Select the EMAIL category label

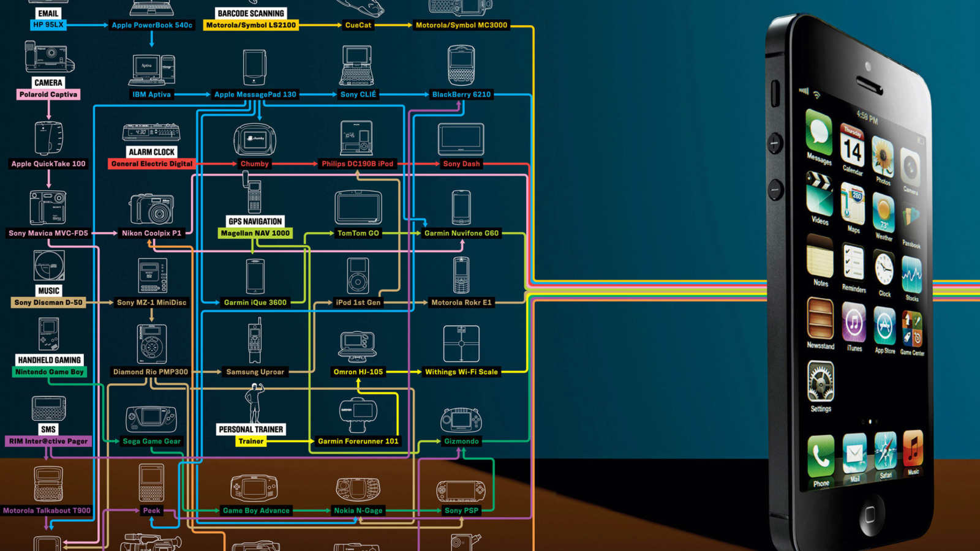click(48, 13)
